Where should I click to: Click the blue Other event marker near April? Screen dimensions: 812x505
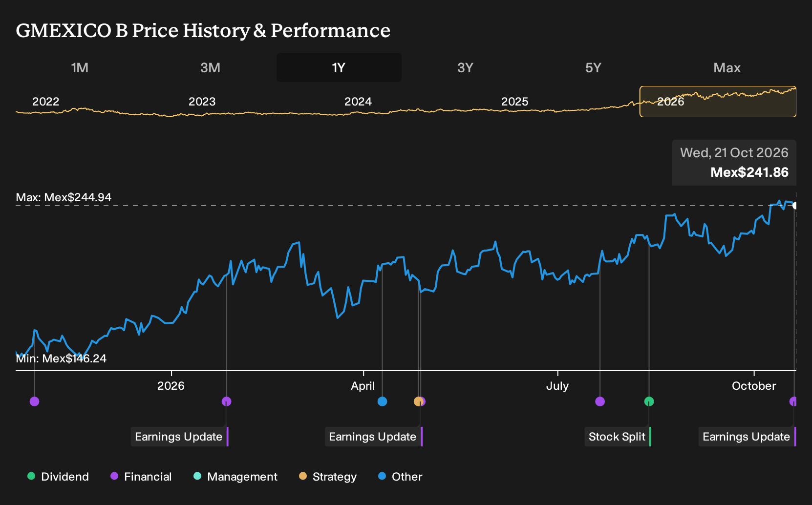coord(382,401)
